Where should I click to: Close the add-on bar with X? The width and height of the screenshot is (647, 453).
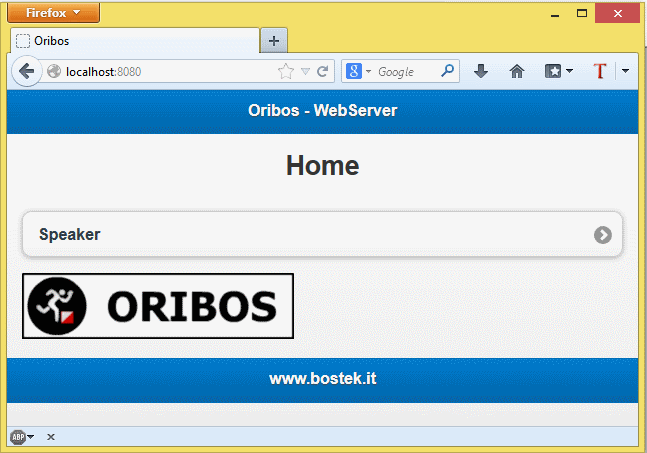click(x=51, y=437)
